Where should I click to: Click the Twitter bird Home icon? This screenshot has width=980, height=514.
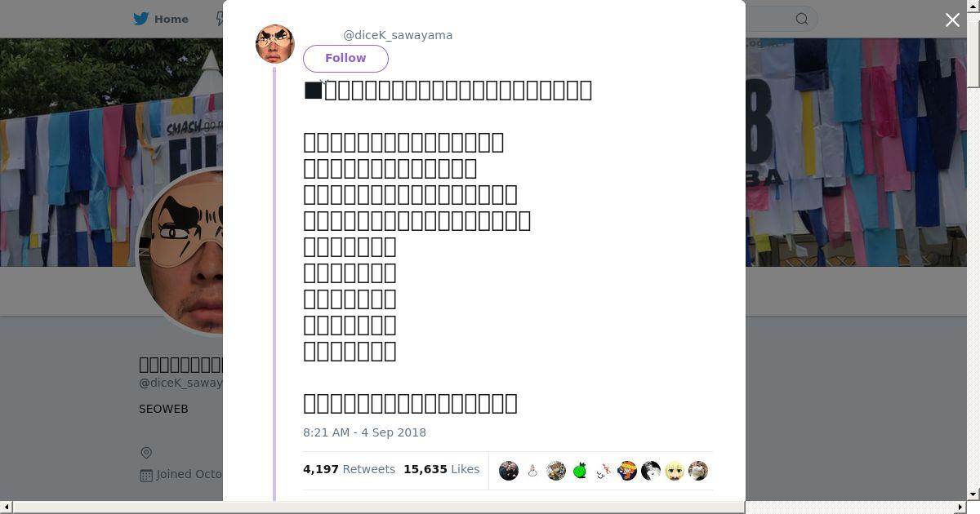(141, 19)
